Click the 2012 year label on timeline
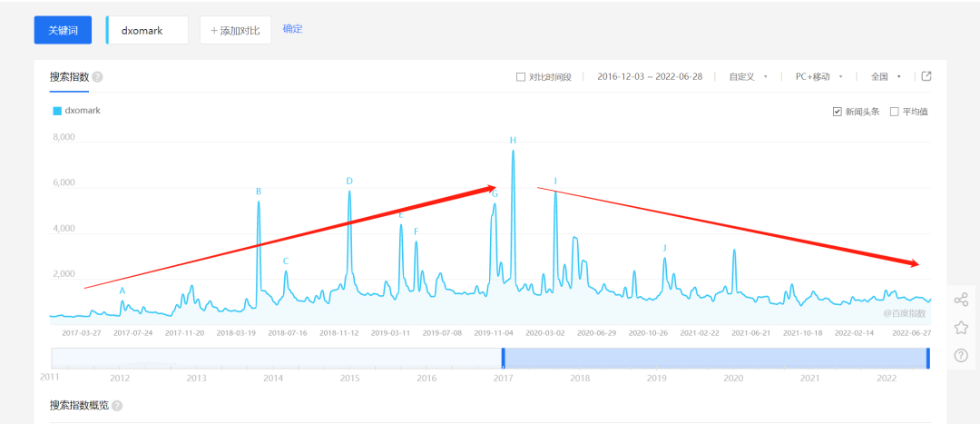 120,379
